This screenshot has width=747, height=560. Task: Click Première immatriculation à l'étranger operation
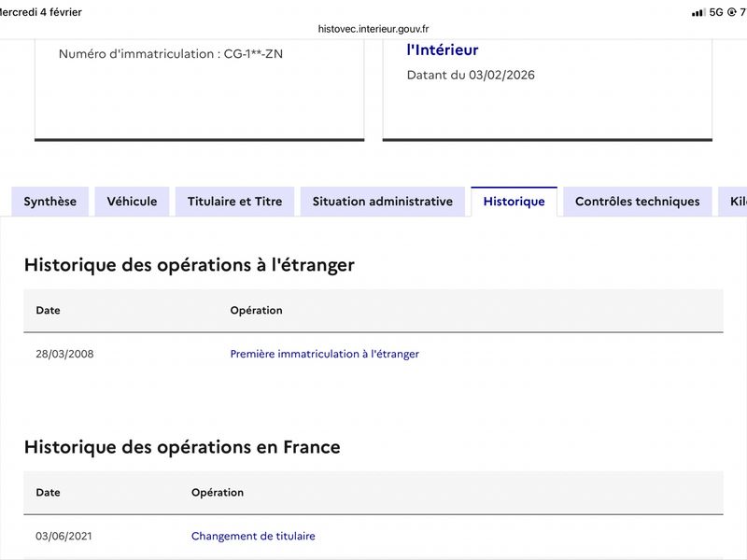(x=324, y=355)
